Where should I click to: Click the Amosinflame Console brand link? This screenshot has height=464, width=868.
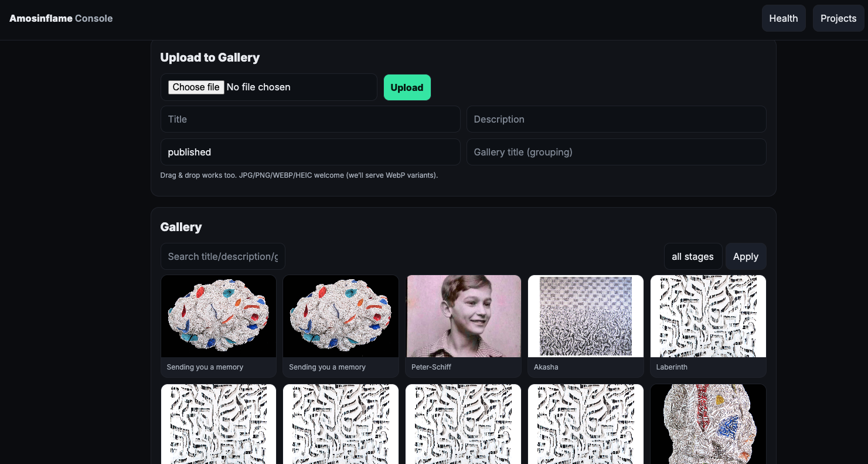60,18
